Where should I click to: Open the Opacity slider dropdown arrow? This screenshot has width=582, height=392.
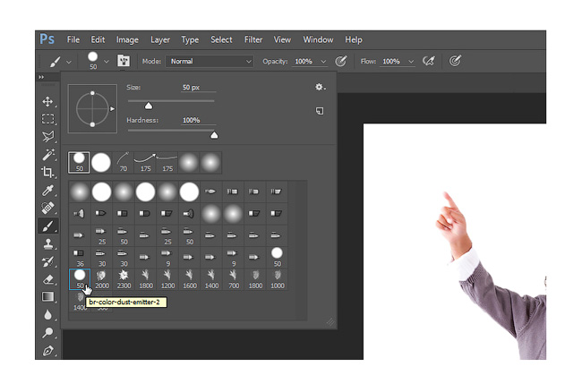pyautogui.click(x=323, y=62)
